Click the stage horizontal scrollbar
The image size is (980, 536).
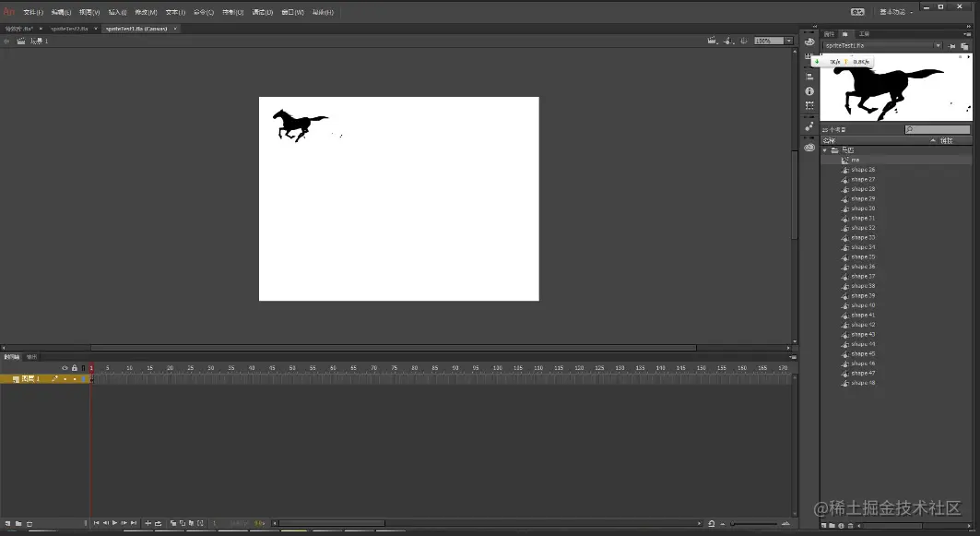pos(394,348)
